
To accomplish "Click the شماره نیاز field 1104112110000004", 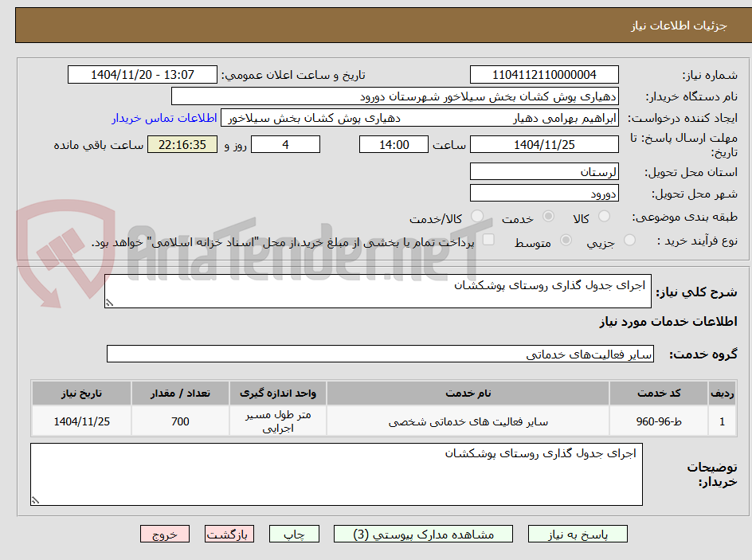I will coord(544,75).
